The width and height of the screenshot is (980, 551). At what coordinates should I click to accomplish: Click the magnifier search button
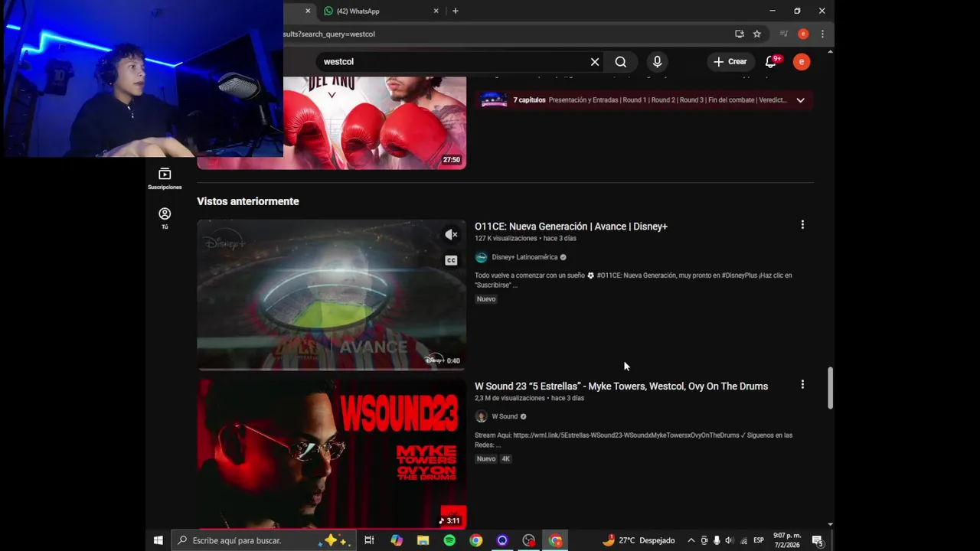click(621, 61)
